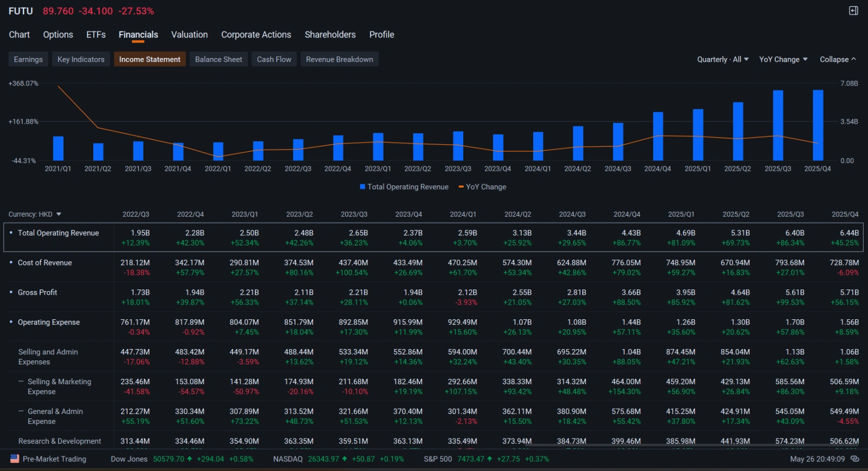Select the Earnings sub-tab

pyautogui.click(x=28, y=59)
